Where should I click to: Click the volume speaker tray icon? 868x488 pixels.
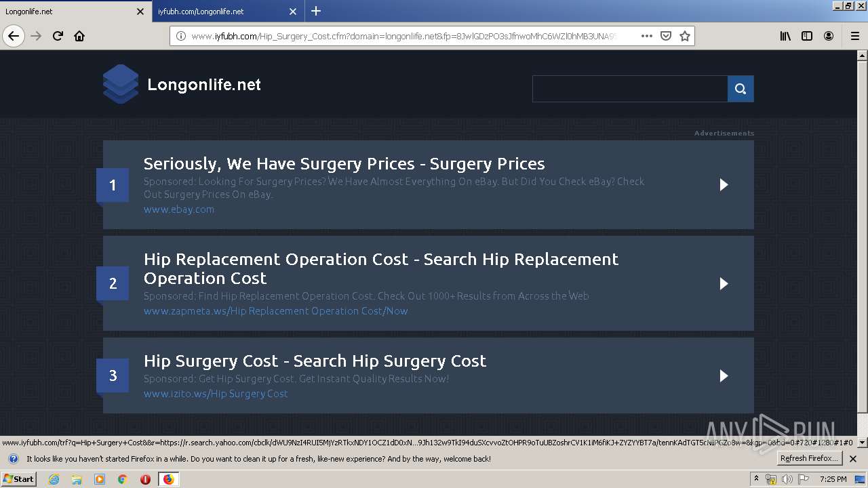tap(787, 479)
